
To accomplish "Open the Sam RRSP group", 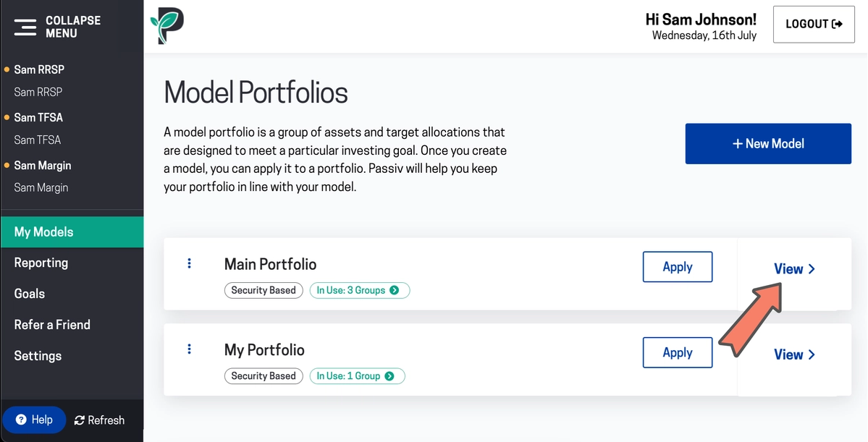I will click(x=39, y=69).
